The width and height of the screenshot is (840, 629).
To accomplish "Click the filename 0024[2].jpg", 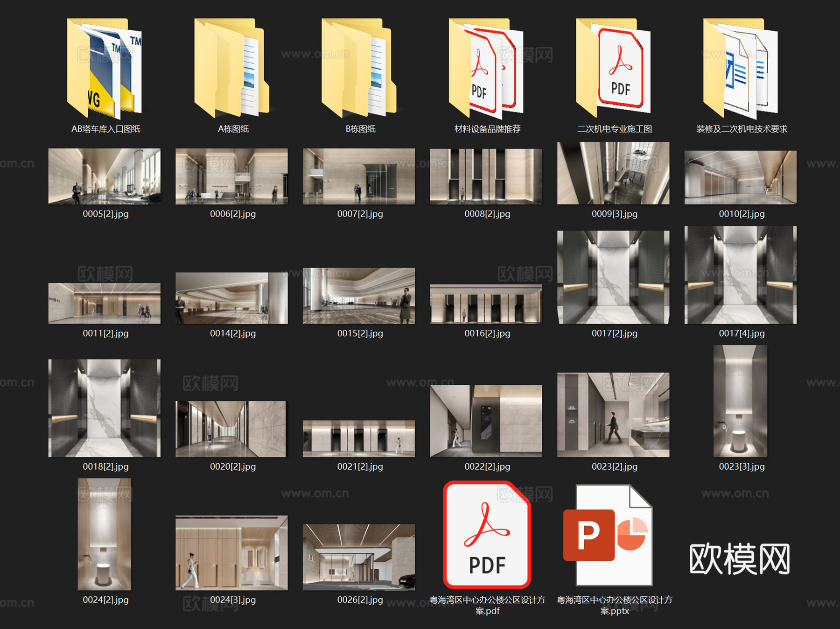I will [x=106, y=600].
